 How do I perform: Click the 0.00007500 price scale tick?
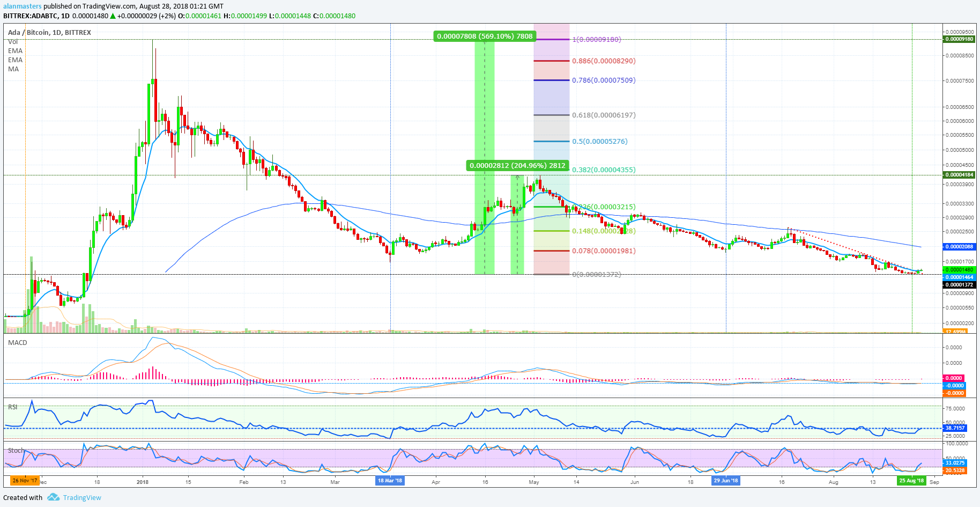coord(959,81)
